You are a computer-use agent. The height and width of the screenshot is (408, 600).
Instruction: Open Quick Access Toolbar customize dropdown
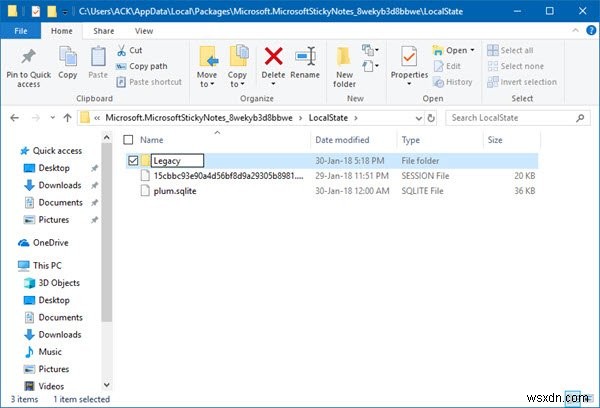(65, 12)
